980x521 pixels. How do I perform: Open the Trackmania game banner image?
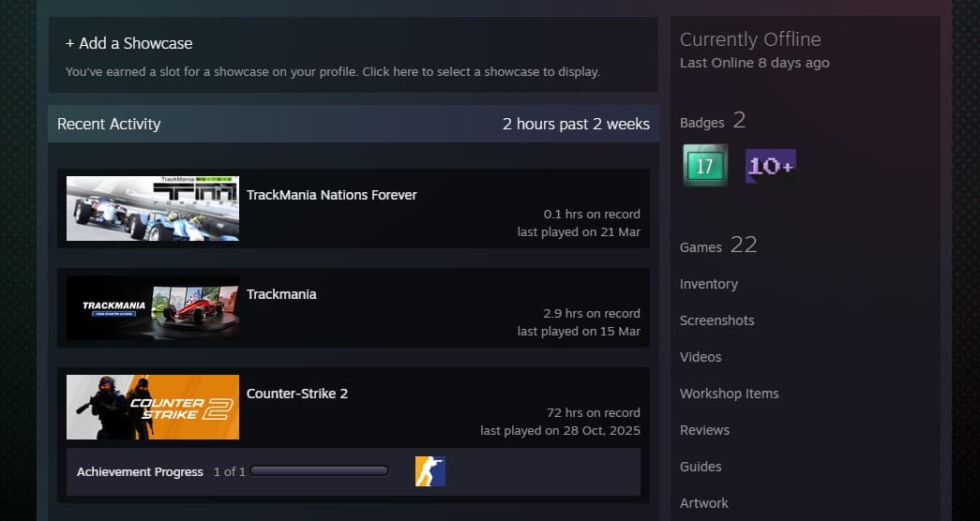click(153, 307)
